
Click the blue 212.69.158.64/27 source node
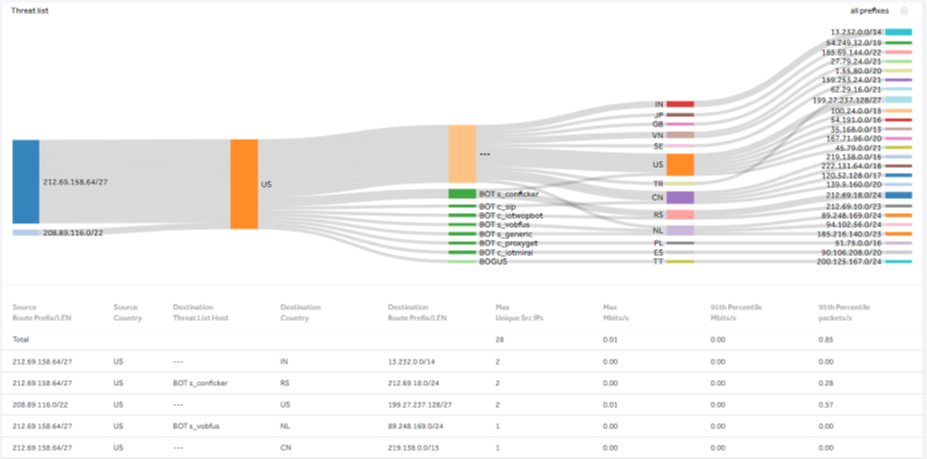pyautogui.click(x=25, y=182)
